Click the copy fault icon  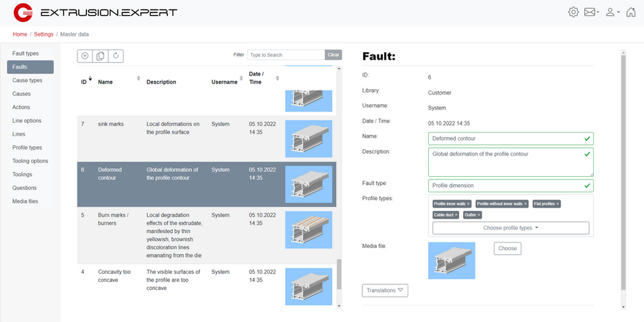point(101,56)
